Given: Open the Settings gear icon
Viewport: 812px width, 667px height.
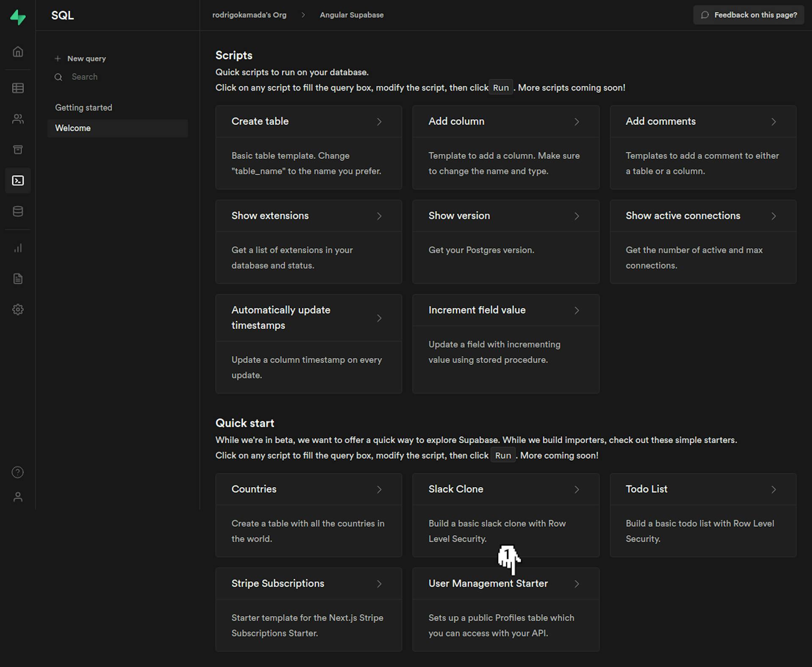Looking at the screenshot, I should click(18, 310).
